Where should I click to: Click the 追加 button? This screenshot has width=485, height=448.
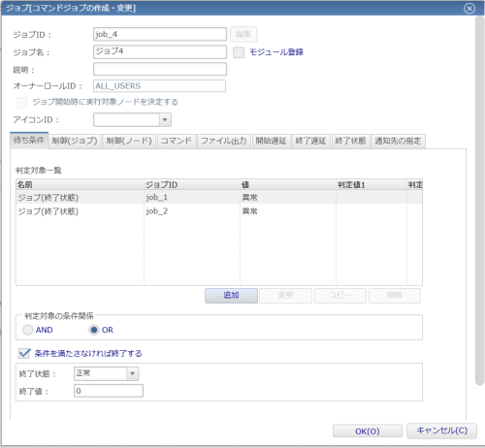click(231, 296)
